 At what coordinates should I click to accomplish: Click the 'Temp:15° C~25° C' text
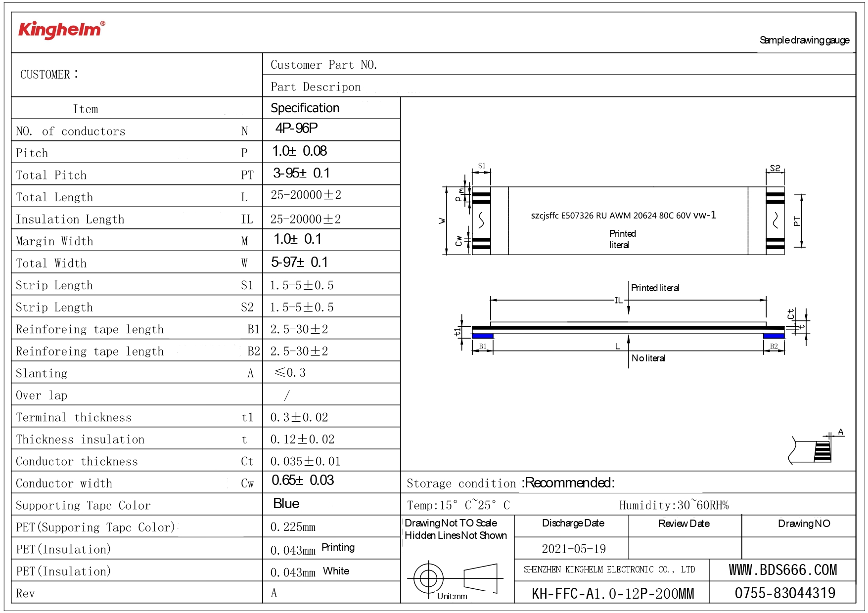(458, 505)
